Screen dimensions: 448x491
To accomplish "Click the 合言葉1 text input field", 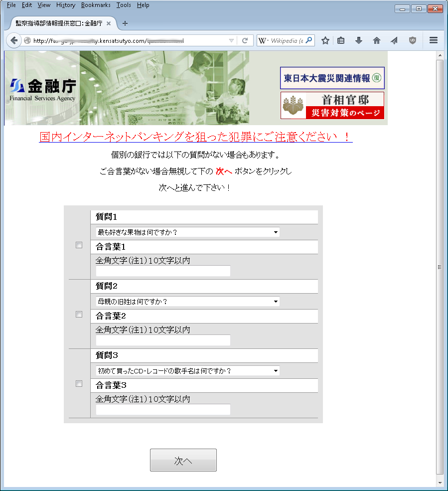I will point(163,271).
